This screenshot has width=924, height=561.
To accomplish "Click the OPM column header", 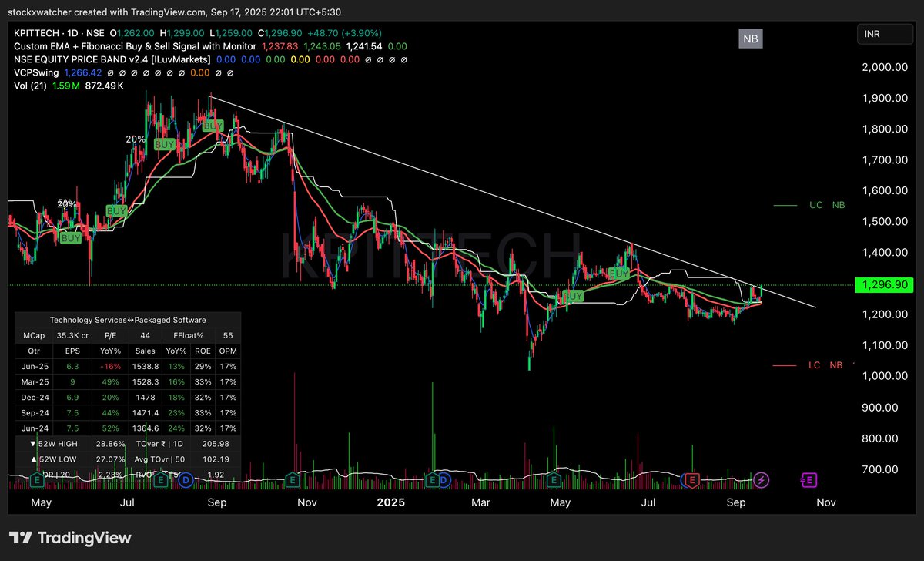I will tap(227, 351).
